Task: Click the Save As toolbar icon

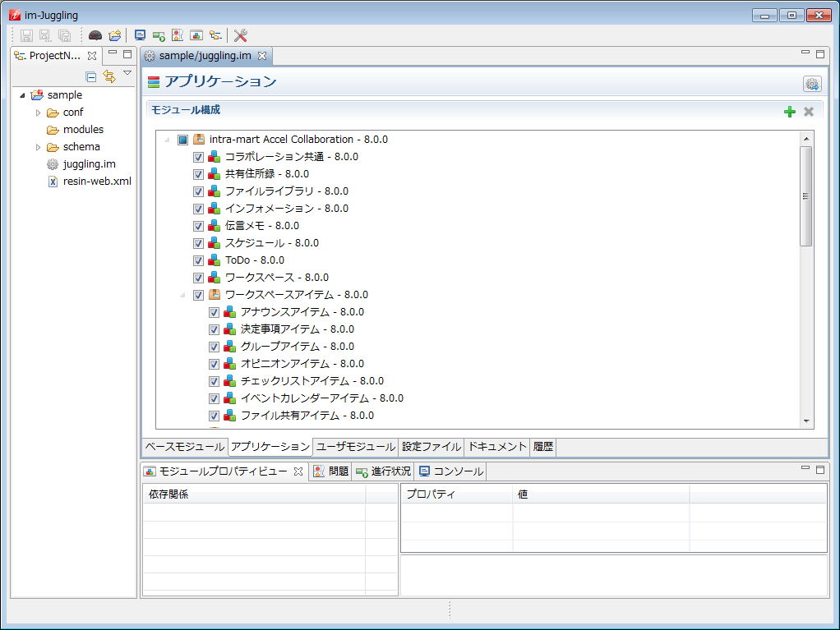Action: 45,35
